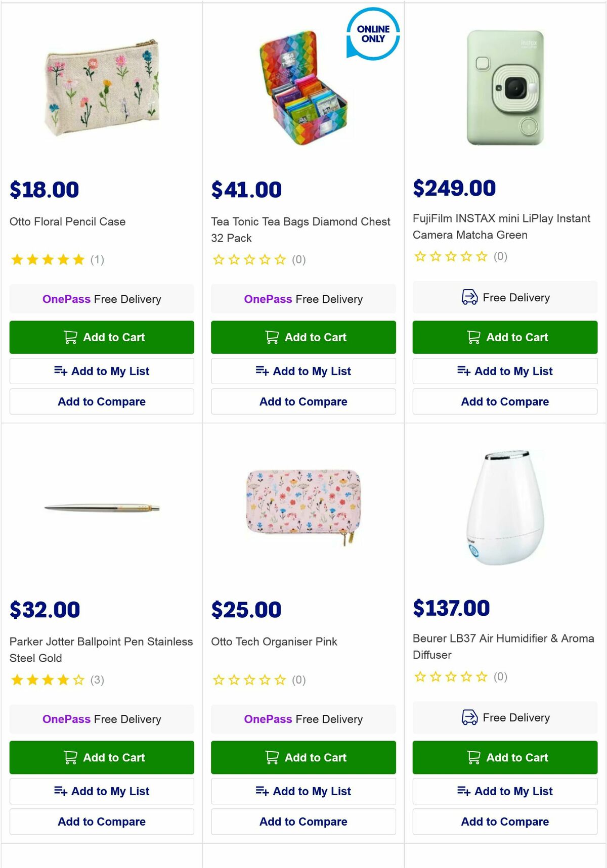Click the cart icon on Otto Tech Organiser Pink
Viewport: 607px width, 868px height.
pyautogui.click(x=272, y=757)
